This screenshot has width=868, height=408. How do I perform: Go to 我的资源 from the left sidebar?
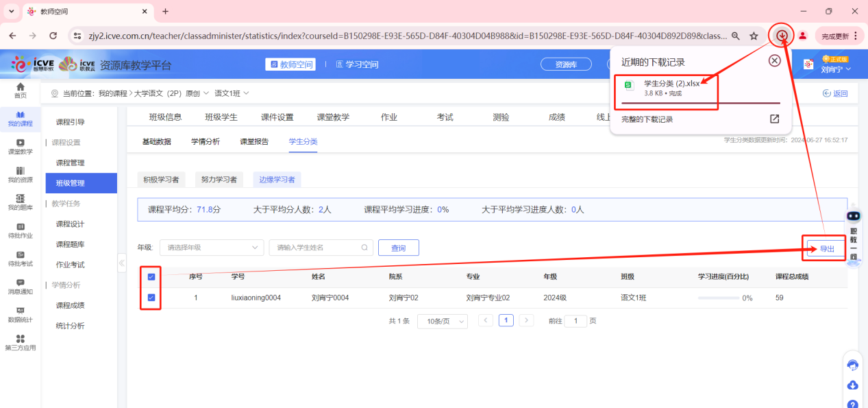[21, 176]
